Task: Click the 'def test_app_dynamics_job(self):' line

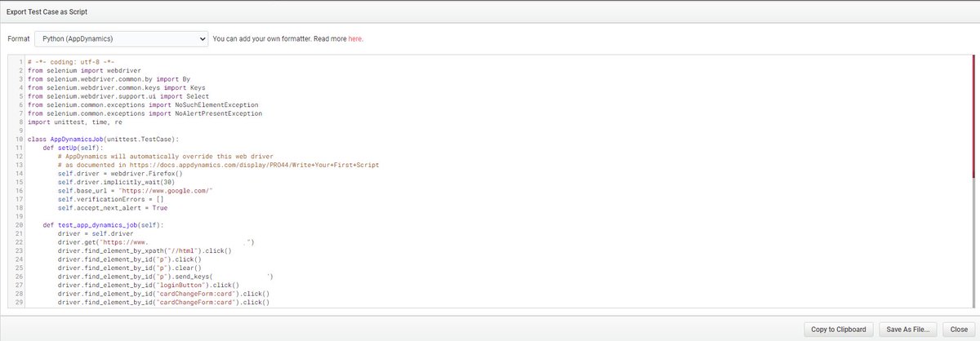Action: [x=103, y=224]
